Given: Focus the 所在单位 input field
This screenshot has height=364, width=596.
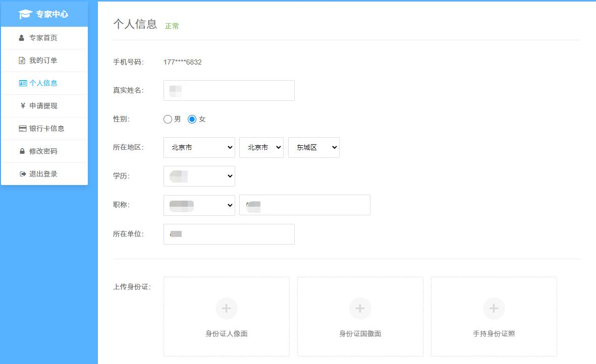Looking at the screenshot, I should click(229, 234).
